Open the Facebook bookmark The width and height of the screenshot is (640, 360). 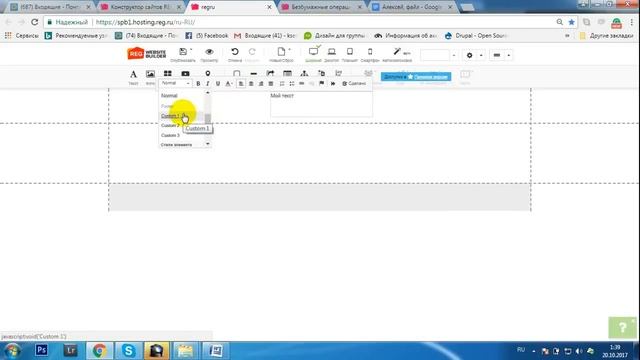207,36
